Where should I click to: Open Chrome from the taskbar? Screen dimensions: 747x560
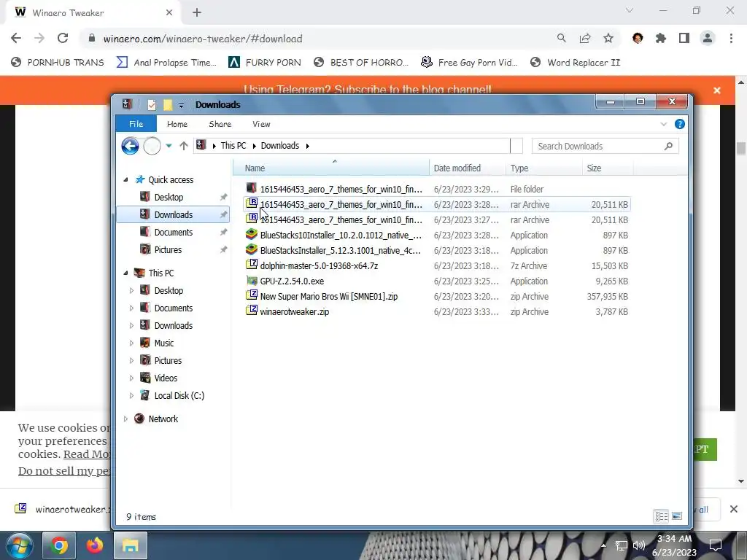point(59,545)
